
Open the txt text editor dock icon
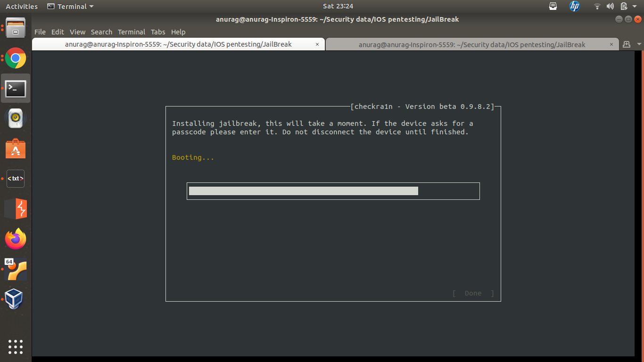pos(16,179)
